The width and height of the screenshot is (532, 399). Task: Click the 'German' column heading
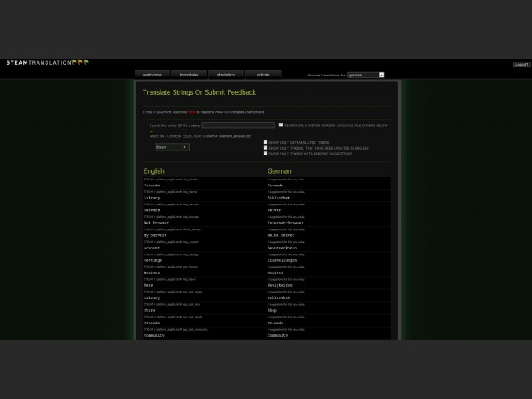[279, 171]
